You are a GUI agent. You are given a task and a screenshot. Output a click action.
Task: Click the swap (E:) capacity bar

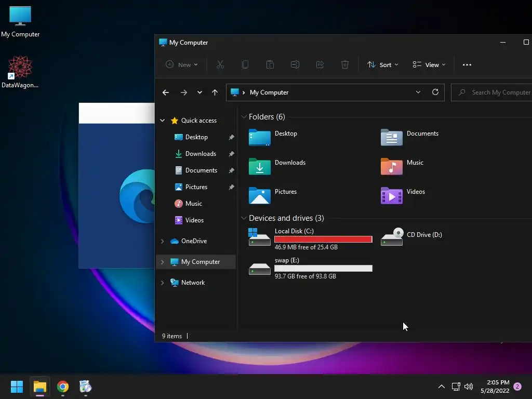(x=323, y=269)
